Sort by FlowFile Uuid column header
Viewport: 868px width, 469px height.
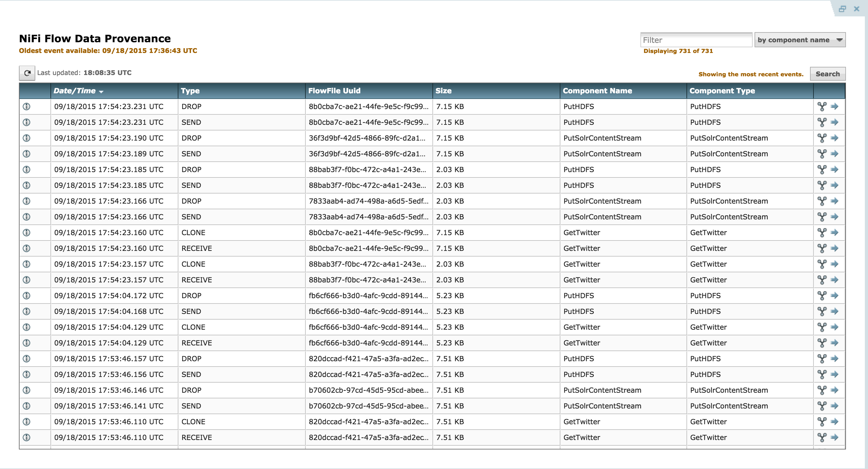pos(334,91)
